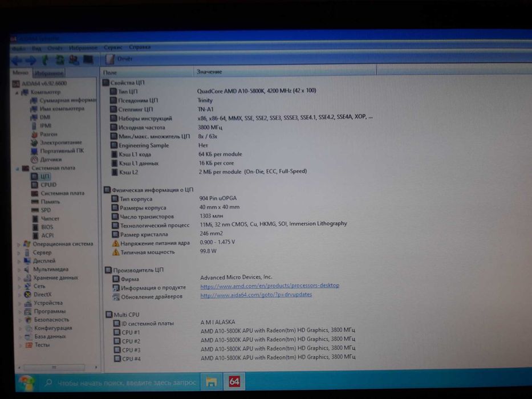Image resolution: width=532 pixels, height=399 pixels.
Task: Click the green Refresh toolbar icon
Action: [60, 60]
